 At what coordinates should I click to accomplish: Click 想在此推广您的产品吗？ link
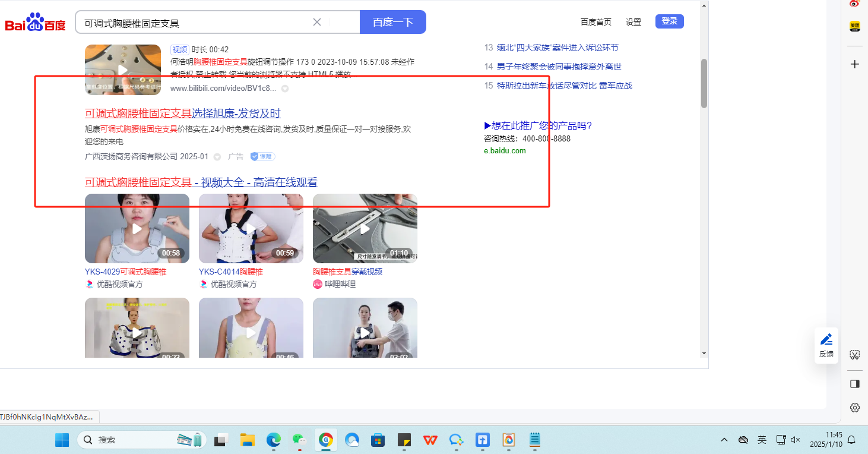coord(538,126)
